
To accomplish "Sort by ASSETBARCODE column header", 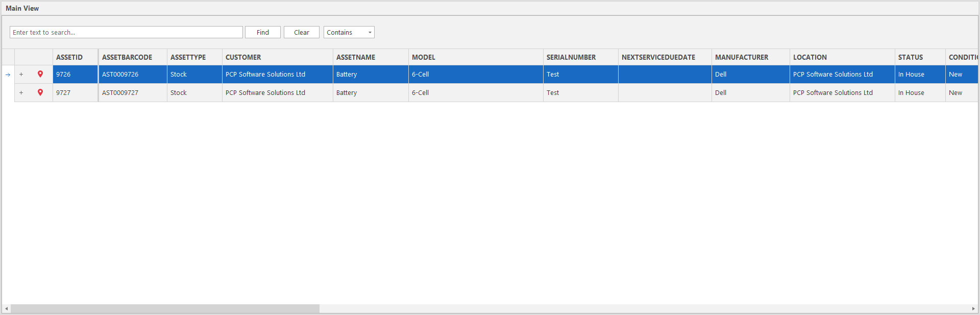I will (x=133, y=57).
